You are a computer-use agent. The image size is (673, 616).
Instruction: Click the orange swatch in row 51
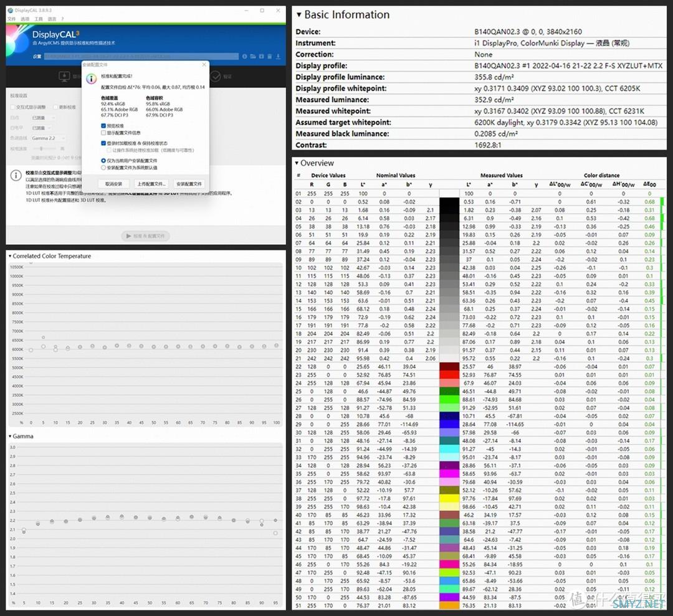(449, 605)
